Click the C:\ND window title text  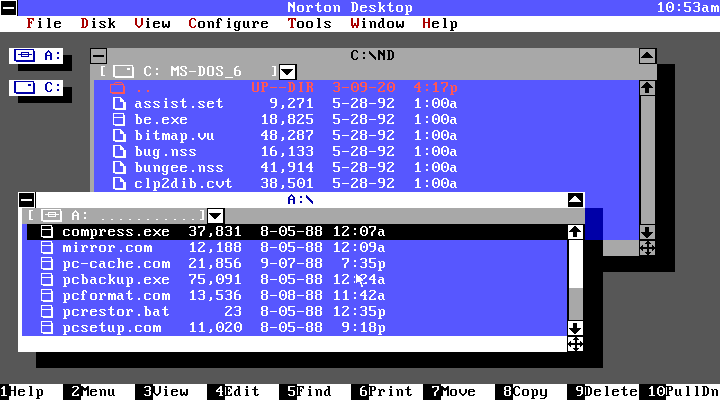[x=372, y=56]
